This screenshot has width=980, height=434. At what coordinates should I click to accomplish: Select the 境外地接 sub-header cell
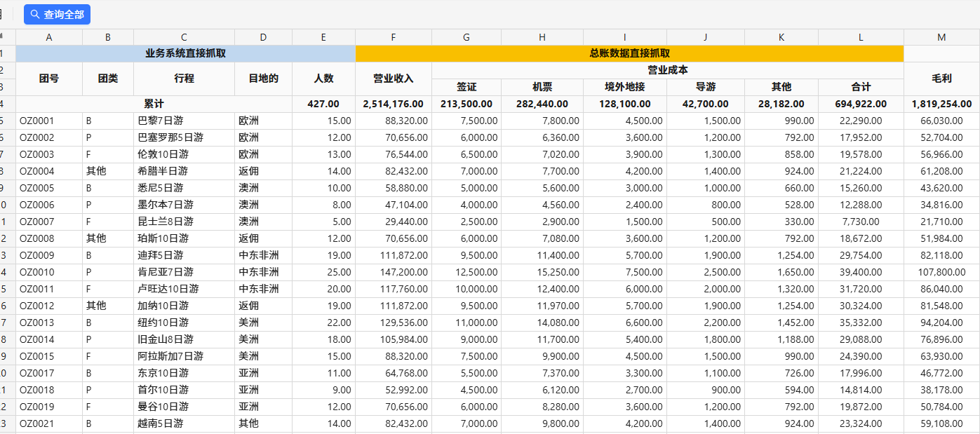[x=625, y=87]
